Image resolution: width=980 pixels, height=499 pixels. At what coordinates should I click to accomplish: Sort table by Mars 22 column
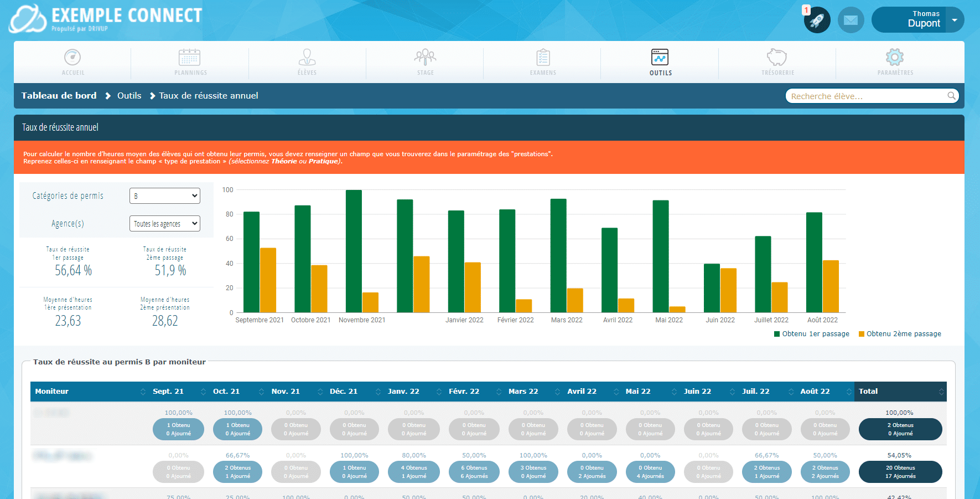point(533,392)
